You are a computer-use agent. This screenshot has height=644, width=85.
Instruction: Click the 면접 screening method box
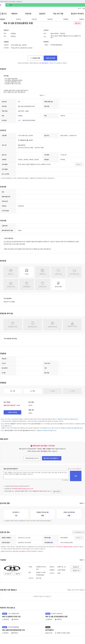point(32,391)
